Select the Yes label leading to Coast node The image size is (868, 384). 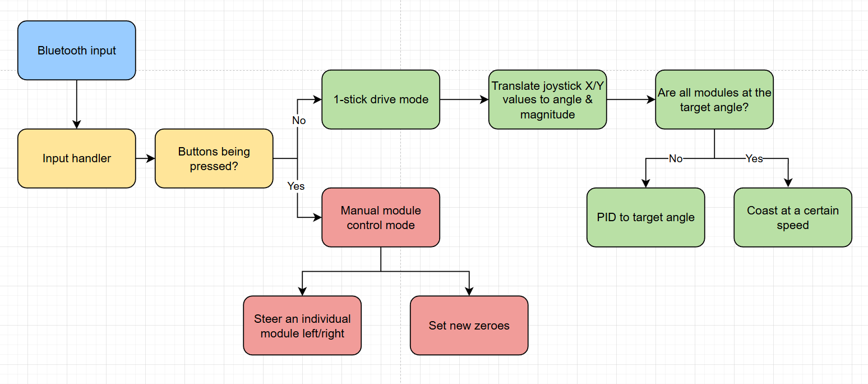[x=754, y=159]
